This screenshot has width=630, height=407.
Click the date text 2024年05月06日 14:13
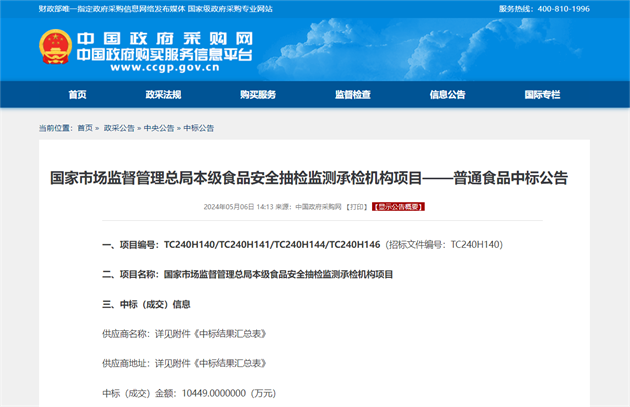click(238, 207)
